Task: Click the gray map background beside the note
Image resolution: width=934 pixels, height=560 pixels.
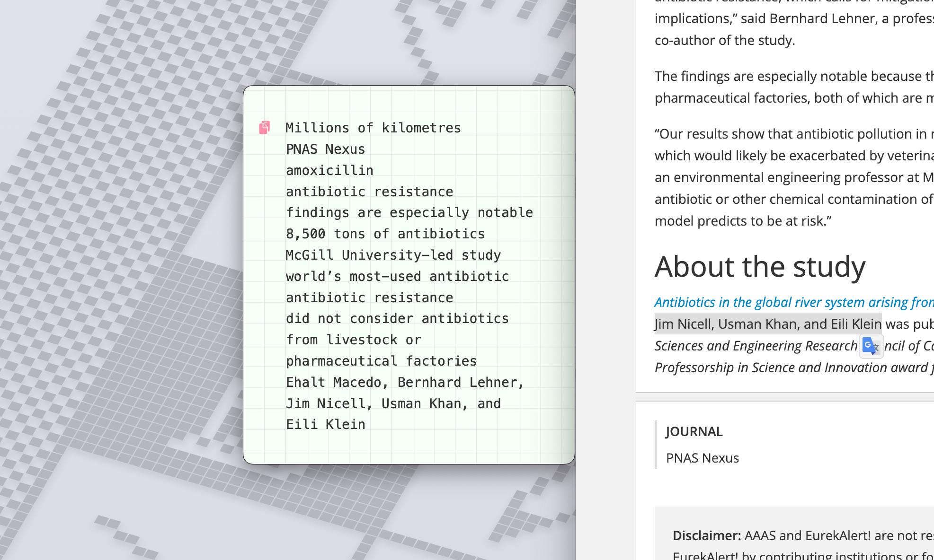Action: click(118, 284)
